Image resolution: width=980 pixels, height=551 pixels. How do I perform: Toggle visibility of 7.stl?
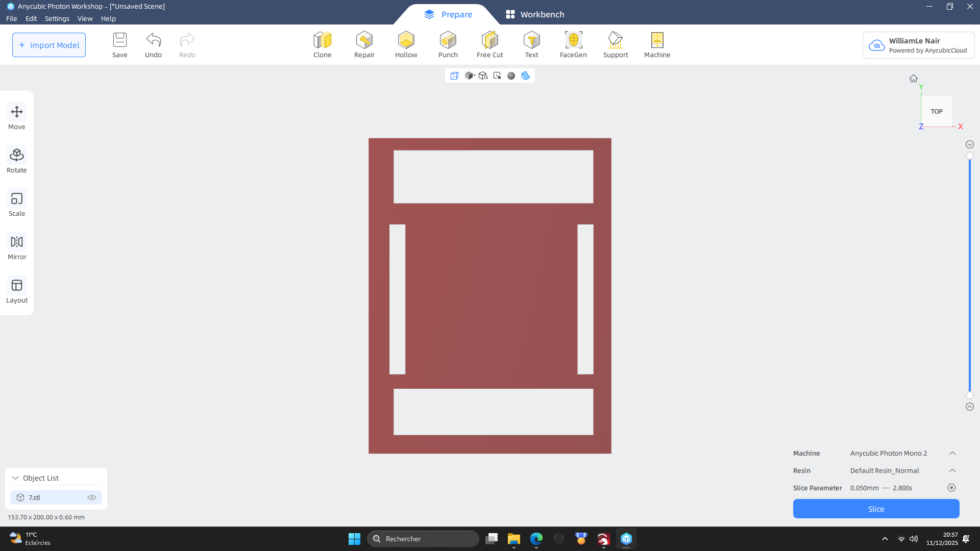(92, 497)
